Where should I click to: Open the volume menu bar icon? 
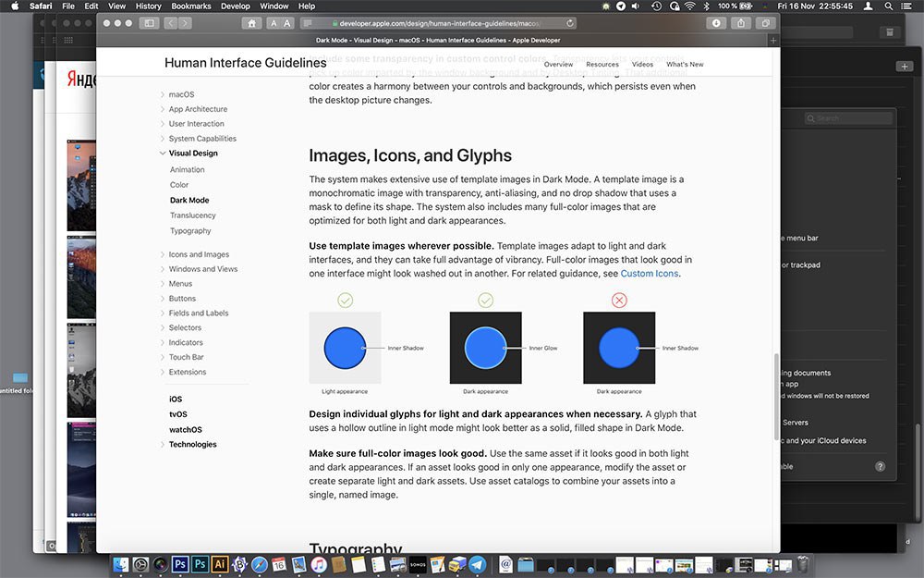pyautogui.click(x=636, y=6)
